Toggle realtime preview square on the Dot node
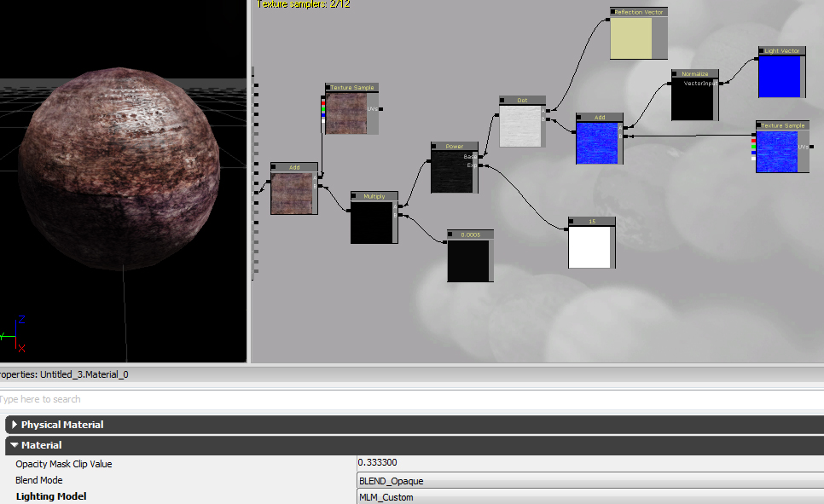Image resolution: width=824 pixels, height=504 pixels. (x=502, y=100)
